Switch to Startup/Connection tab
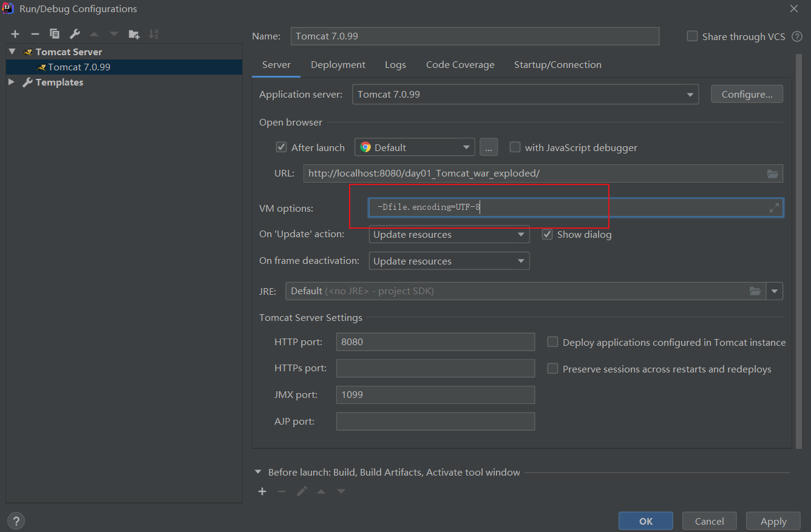Screen dimensions: 811x532 click(x=558, y=65)
